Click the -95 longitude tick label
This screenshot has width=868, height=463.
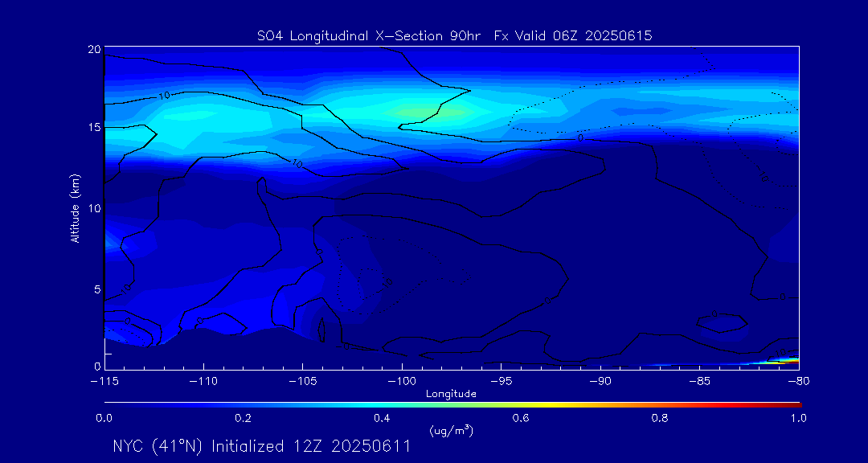coord(501,381)
